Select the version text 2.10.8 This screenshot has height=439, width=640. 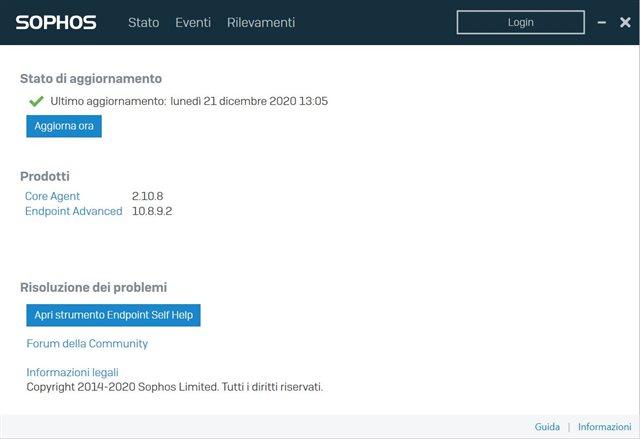pyautogui.click(x=147, y=196)
